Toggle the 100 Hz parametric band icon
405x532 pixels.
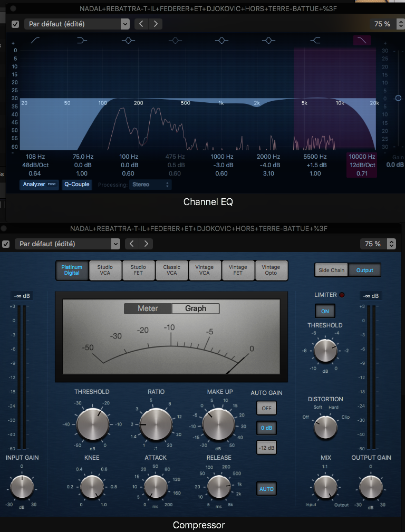coord(128,41)
